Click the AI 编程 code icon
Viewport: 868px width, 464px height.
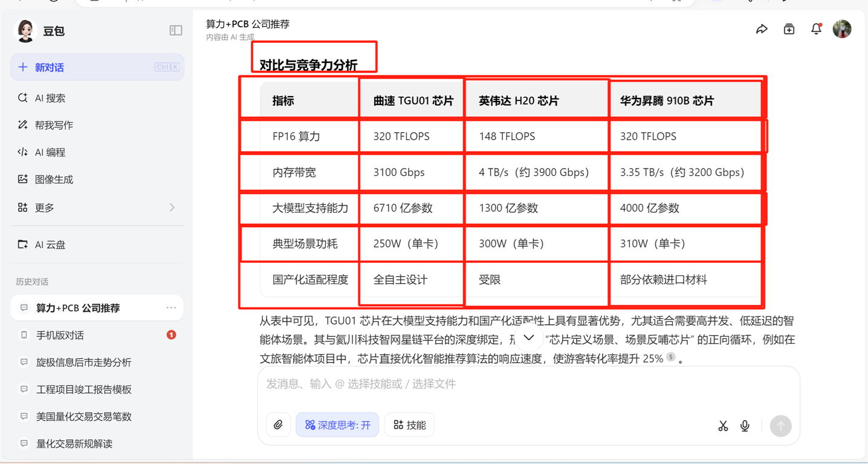tap(23, 152)
